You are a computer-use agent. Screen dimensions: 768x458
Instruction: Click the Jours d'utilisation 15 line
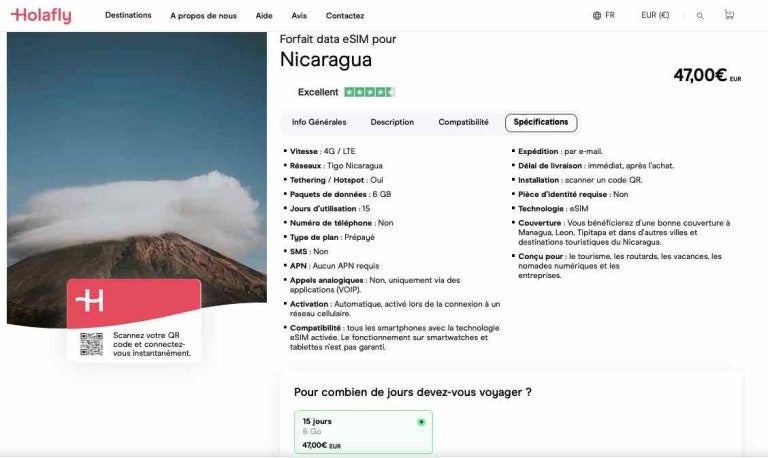coord(330,209)
